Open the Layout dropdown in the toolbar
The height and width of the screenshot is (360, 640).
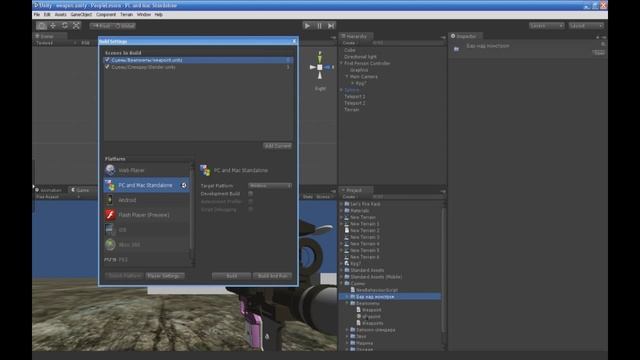pyautogui.click(x=587, y=26)
